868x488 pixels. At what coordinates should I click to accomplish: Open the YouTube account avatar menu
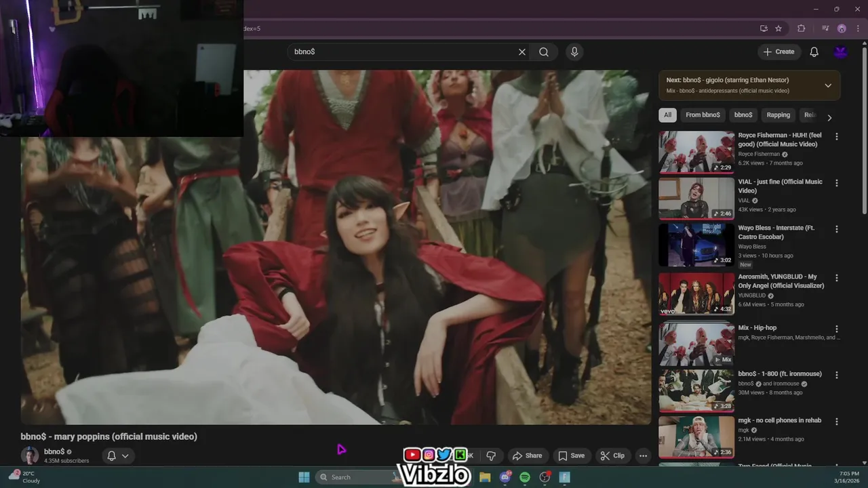pyautogui.click(x=841, y=52)
